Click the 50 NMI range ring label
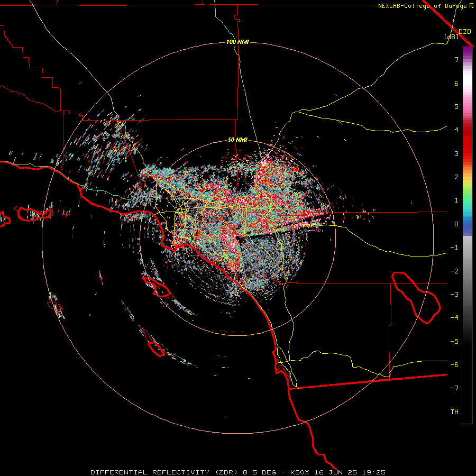This screenshot has width=476, height=476. (x=237, y=140)
